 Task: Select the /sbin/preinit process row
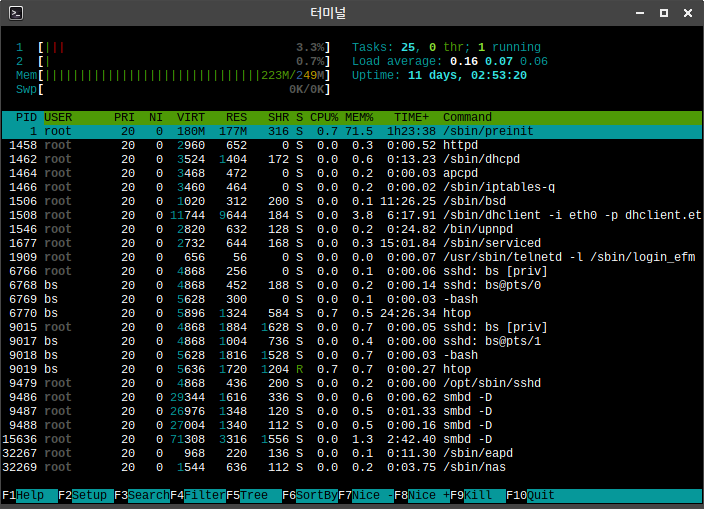(352, 132)
